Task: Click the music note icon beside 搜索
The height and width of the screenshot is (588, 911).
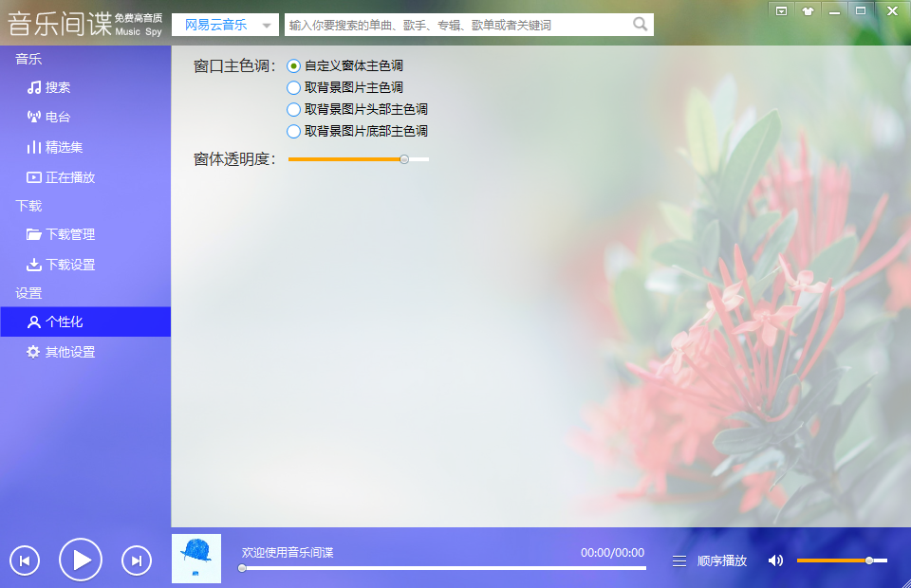Action: [34, 87]
